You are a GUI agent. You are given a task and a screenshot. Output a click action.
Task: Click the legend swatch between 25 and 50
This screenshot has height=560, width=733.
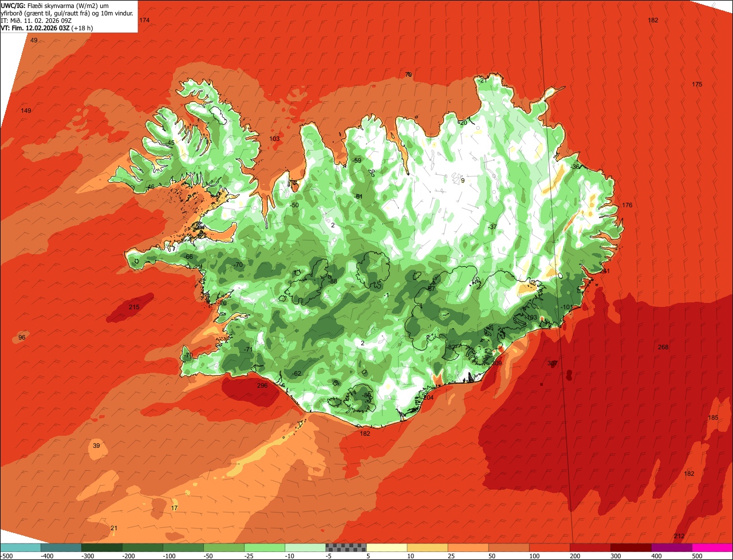click(x=468, y=547)
